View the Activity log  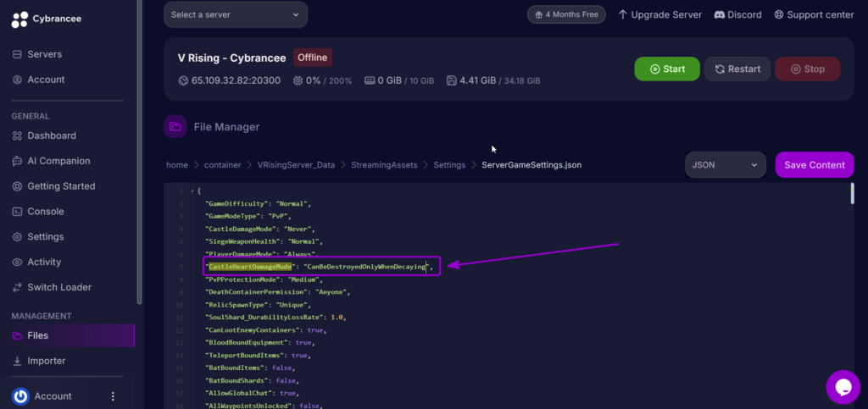click(x=44, y=262)
